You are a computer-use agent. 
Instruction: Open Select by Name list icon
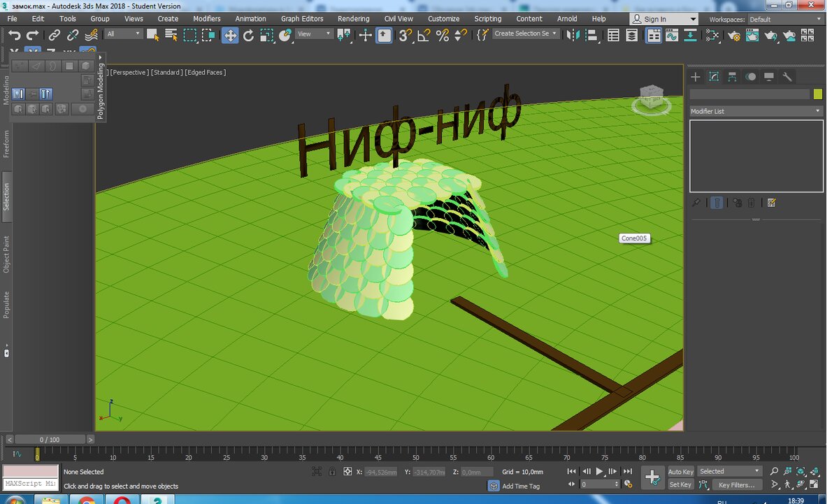pyautogui.click(x=171, y=35)
